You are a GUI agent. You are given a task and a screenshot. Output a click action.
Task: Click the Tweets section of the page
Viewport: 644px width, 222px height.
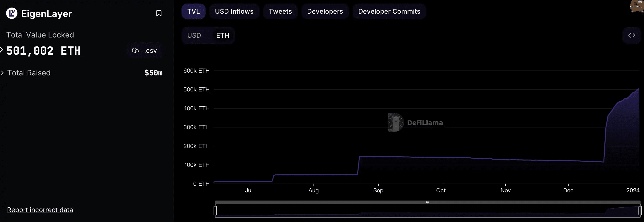click(280, 11)
